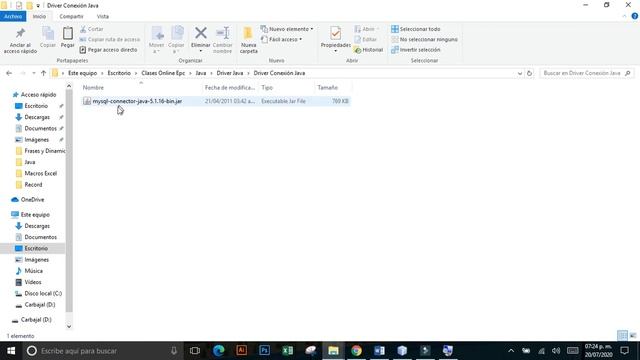
Task: Click the Abrir ribbon button
Action: [366, 29]
